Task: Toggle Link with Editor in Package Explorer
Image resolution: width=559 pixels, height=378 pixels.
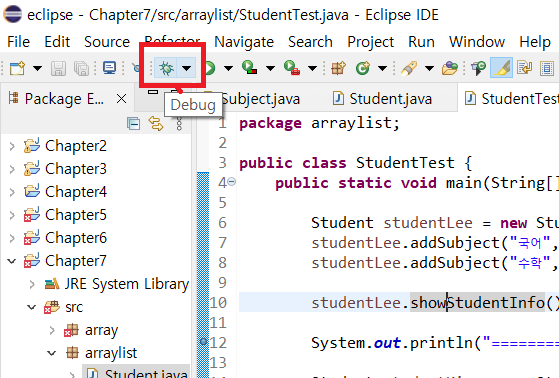Action: pyautogui.click(x=156, y=124)
